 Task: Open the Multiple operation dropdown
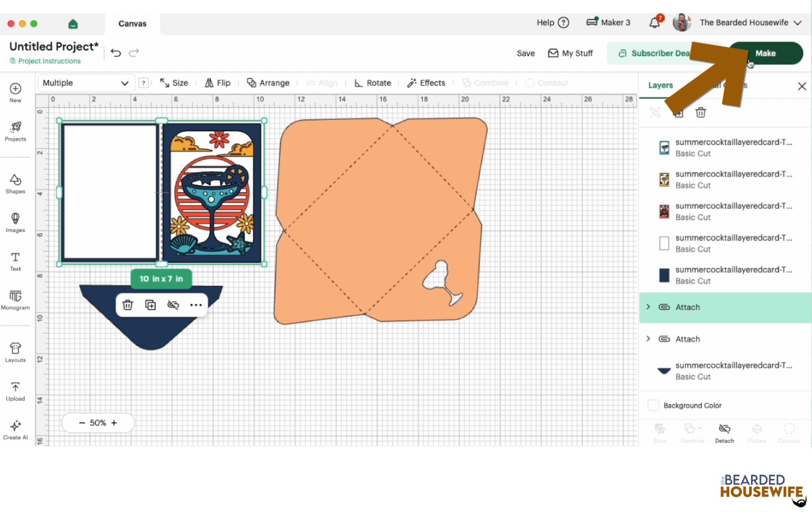(x=86, y=83)
